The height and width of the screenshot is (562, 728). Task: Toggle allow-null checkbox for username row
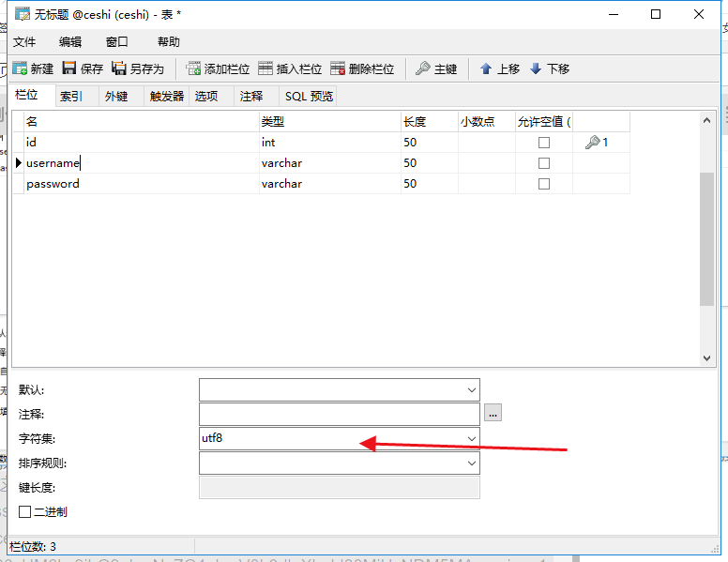(544, 163)
